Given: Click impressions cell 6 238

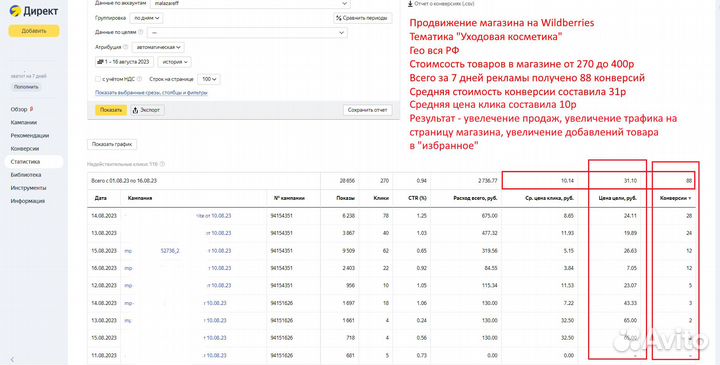Looking at the screenshot, I should pos(348,216).
